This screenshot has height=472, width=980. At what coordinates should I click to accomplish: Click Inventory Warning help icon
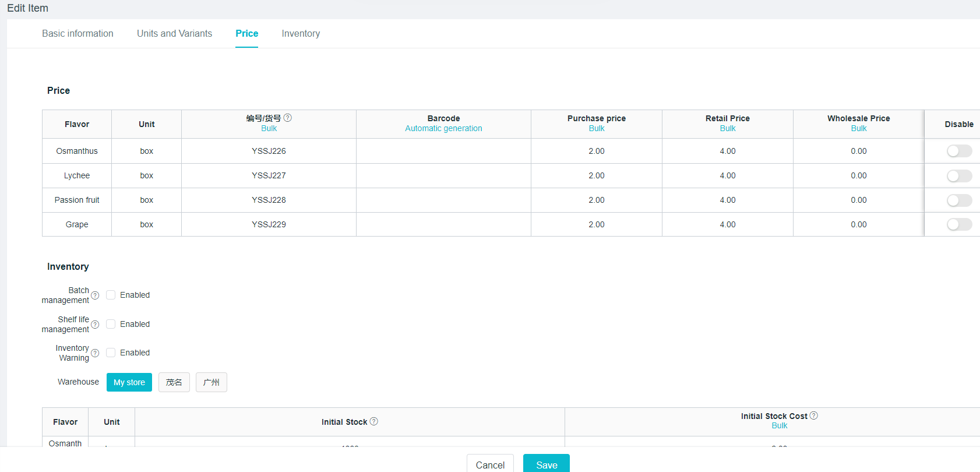coord(95,353)
